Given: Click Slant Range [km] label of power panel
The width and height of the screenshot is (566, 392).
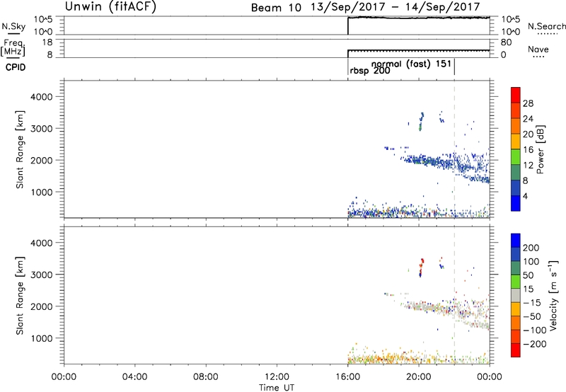Looking at the screenshot, I should 20,149.
